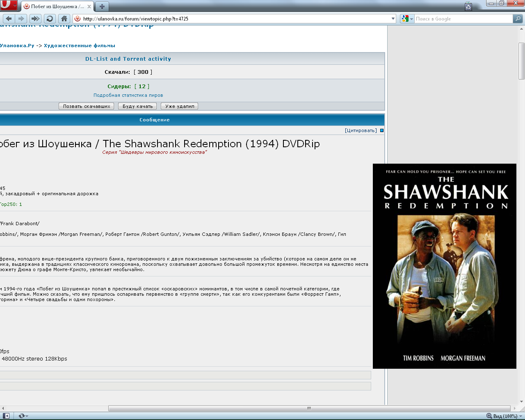Click the Shawshank Redemption poster image
This screenshot has width=525, height=420.
click(x=445, y=266)
